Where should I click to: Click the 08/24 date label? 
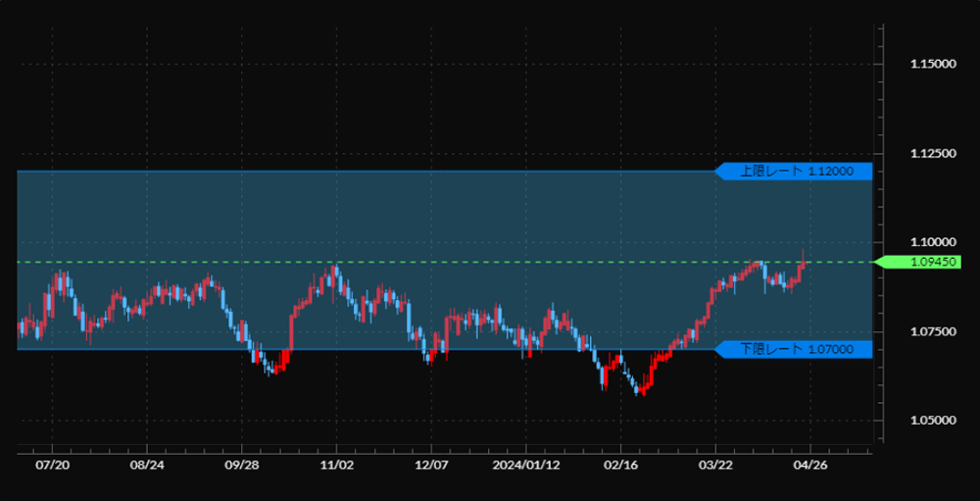point(147,466)
